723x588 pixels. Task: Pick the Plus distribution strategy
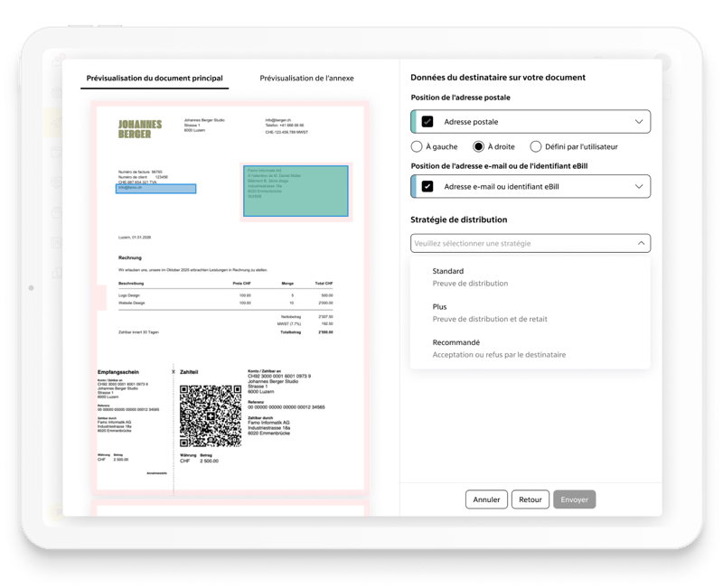tap(531, 313)
